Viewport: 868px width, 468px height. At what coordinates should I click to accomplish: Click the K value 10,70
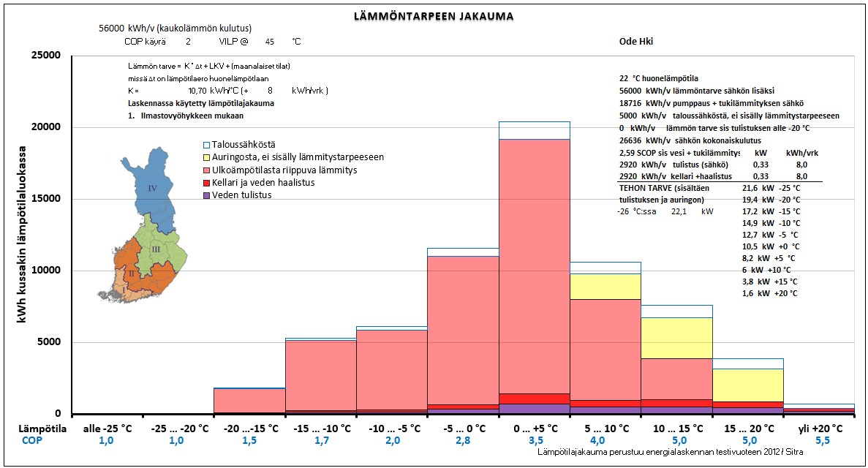(197, 91)
